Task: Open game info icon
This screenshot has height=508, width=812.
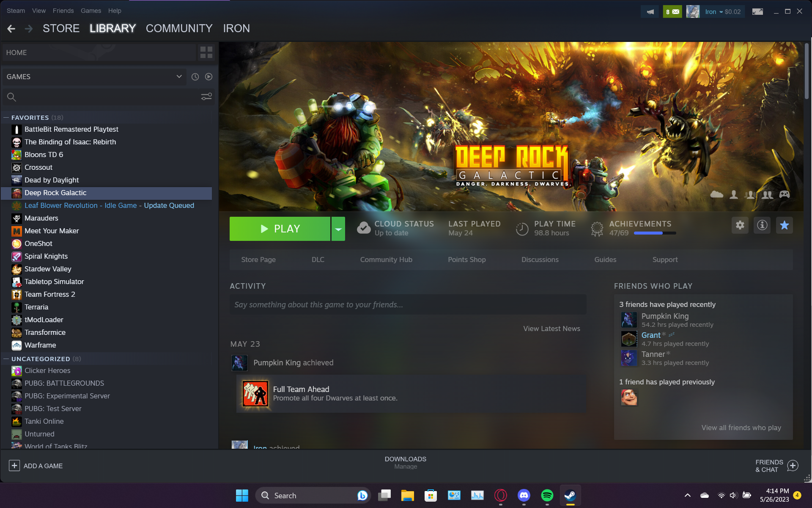Action: [762, 225]
